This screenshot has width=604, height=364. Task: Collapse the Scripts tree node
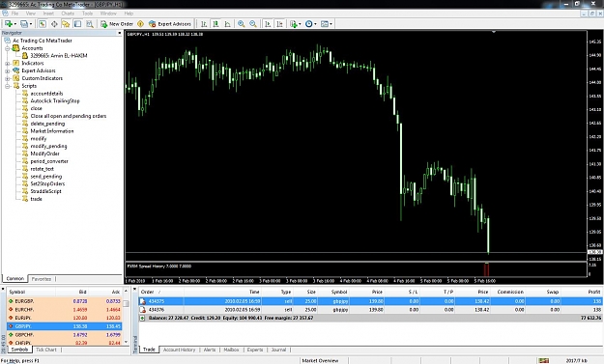pyautogui.click(x=8, y=86)
